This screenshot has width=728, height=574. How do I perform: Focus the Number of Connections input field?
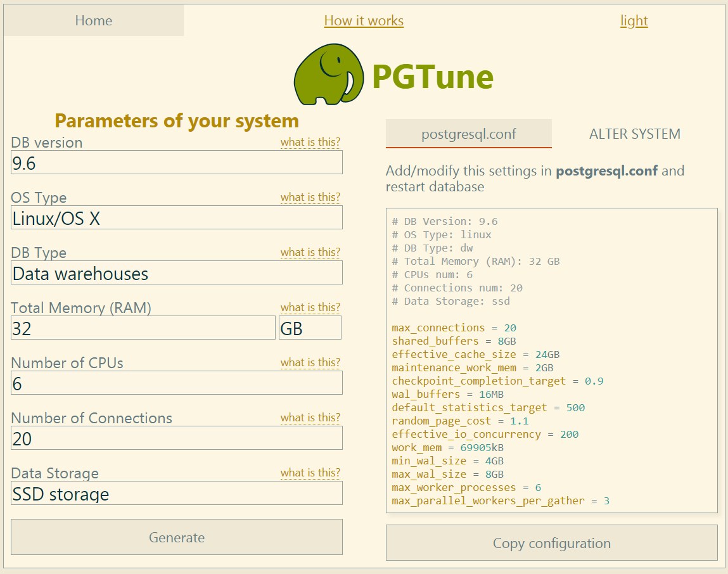tap(176, 438)
